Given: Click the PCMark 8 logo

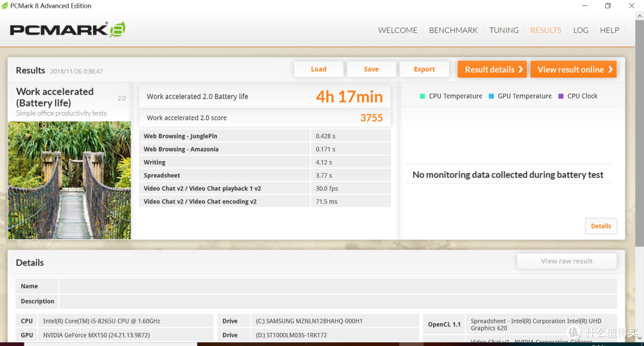Looking at the screenshot, I should [67, 30].
